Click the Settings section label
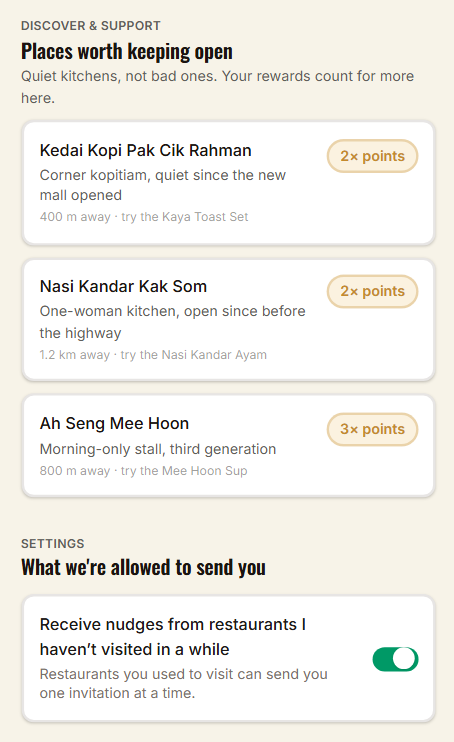 click(x=53, y=543)
